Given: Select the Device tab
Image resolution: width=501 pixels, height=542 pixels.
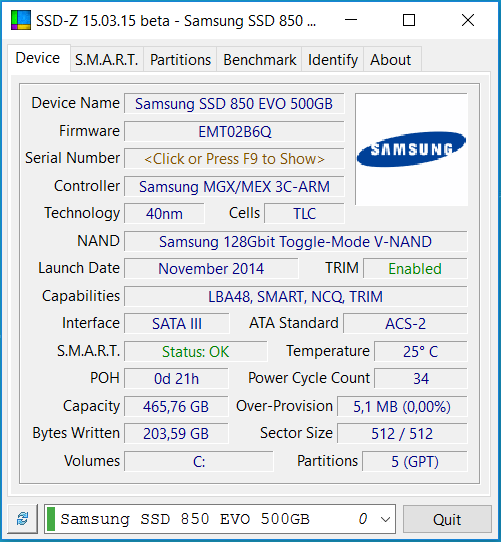Looking at the screenshot, I should click(x=38, y=58).
